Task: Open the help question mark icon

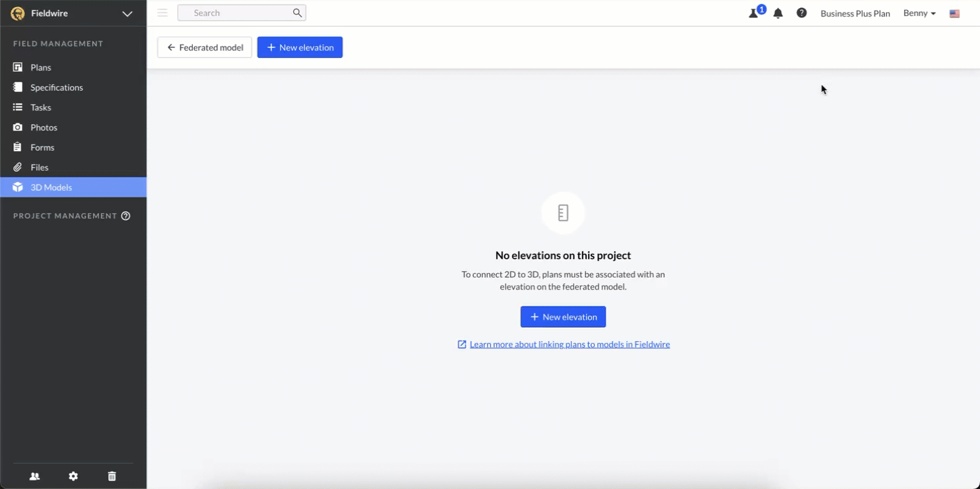Action: (801, 13)
